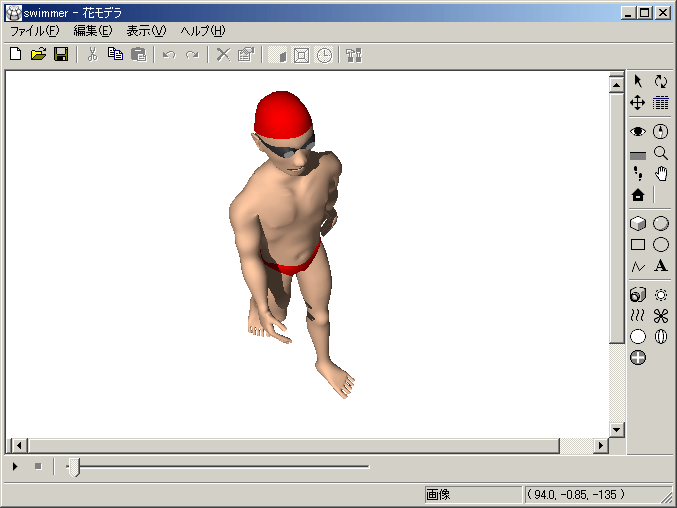677x508 pixels.
Task: Select the four-way move tool
Action: [638, 103]
